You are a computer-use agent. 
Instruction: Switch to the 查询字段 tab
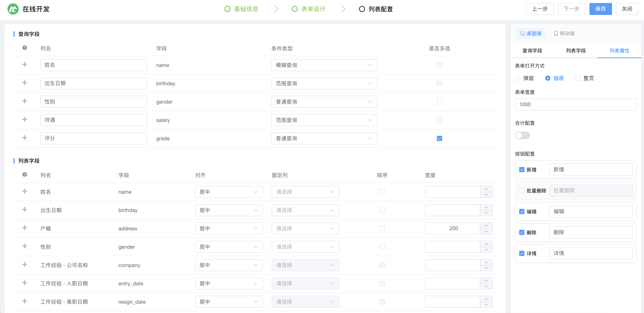pyautogui.click(x=532, y=51)
